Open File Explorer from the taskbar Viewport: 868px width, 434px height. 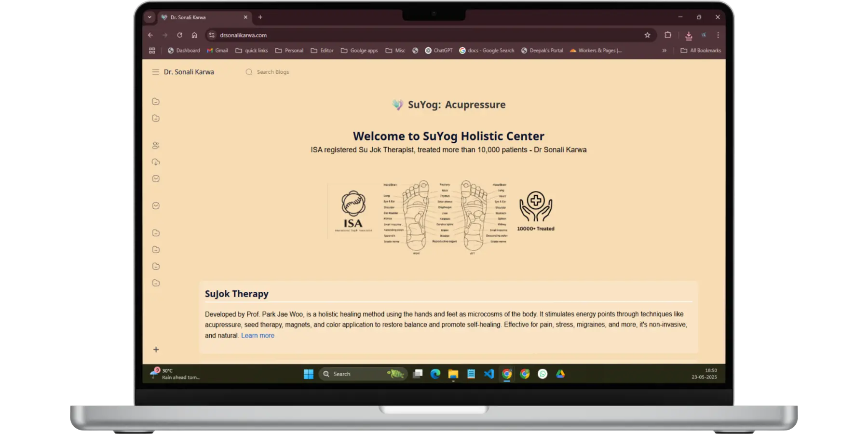453,374
